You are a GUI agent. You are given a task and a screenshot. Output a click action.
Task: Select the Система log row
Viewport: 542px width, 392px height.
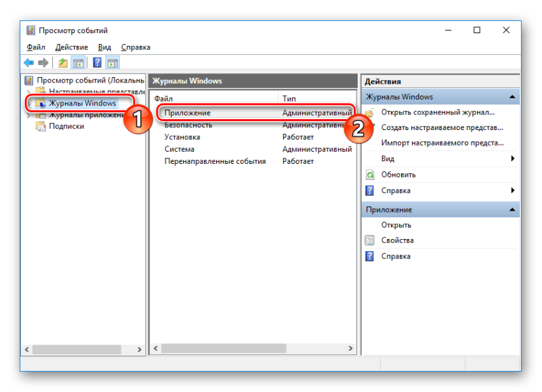(x=253, y=149)
